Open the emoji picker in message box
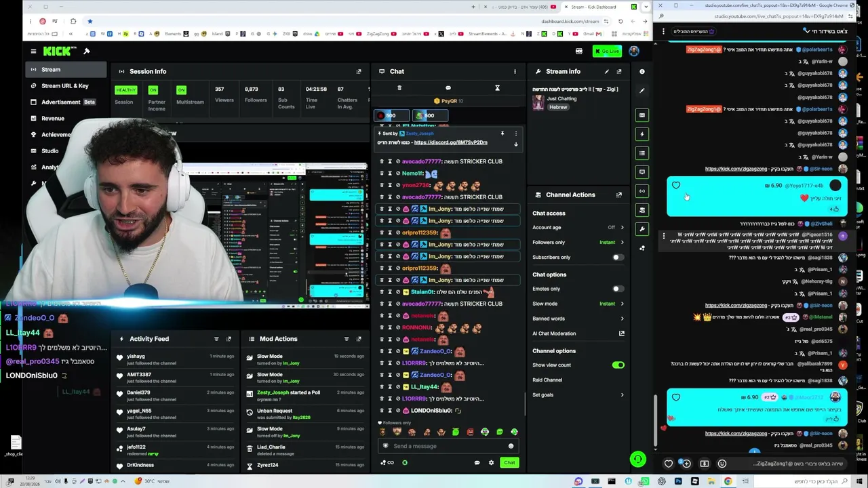 coord(511,446)
